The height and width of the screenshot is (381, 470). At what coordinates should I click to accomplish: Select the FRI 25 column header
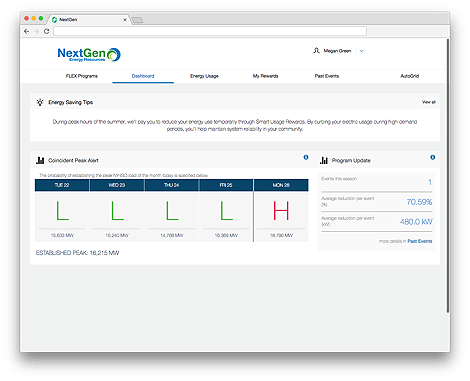[x=226, y=185]
